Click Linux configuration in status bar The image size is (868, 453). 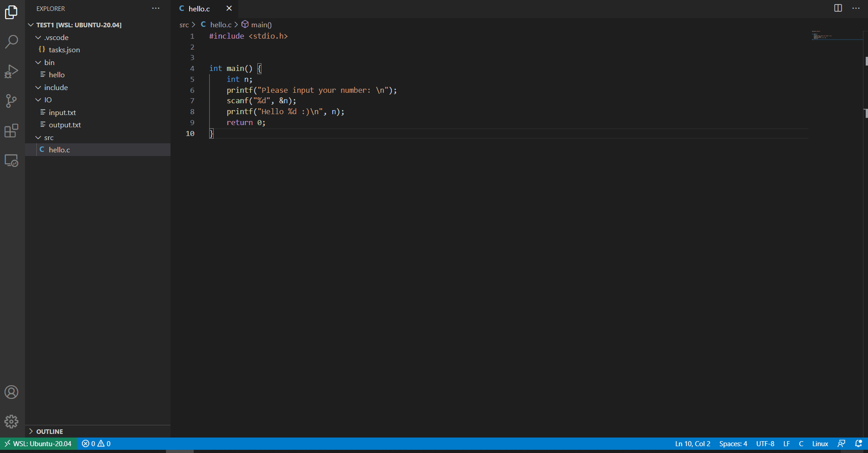tap(820, 443)
